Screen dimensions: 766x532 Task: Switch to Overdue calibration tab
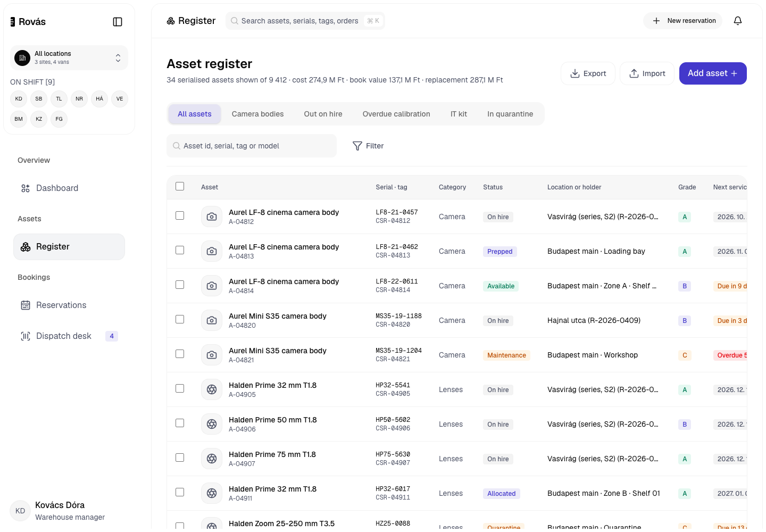[x=396, y=114]
